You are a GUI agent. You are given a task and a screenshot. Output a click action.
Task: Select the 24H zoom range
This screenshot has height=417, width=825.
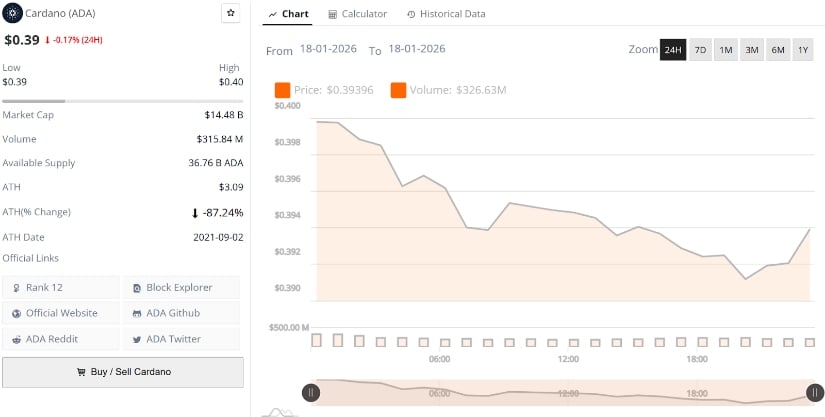[673, 50]
